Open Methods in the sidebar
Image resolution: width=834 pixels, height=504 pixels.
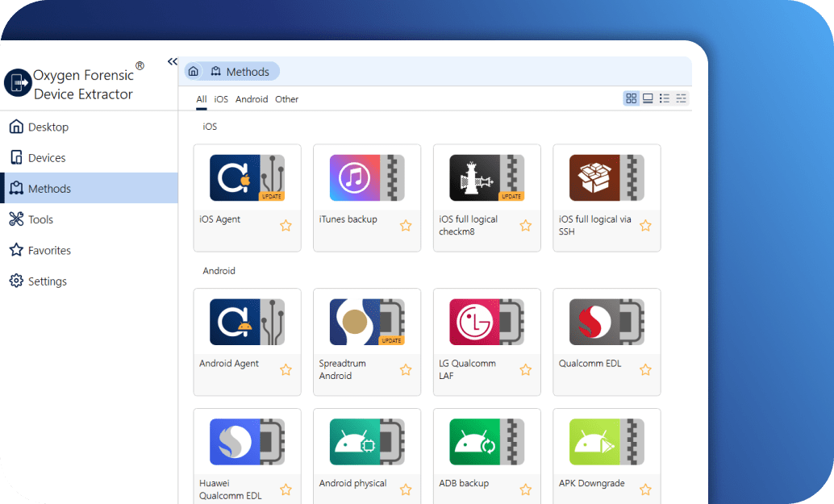pos(89,188)
